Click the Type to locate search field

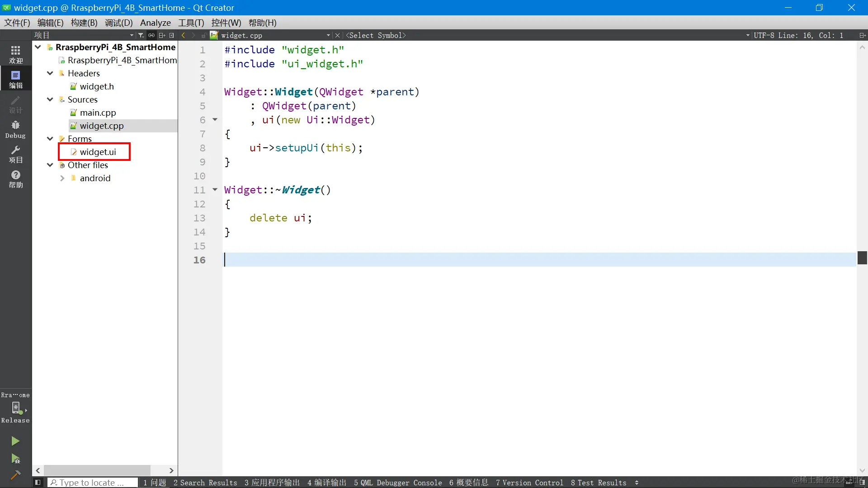pyautogui.click(x=93, y=483)
